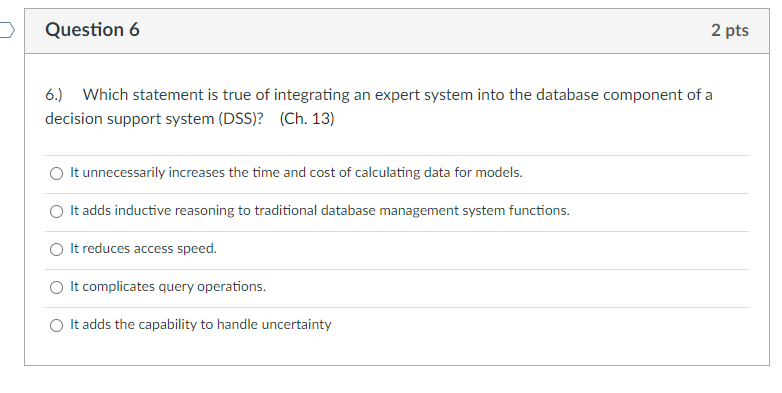Click the words 'decision support system' in the prompt
782x393 pixels.
130,119
